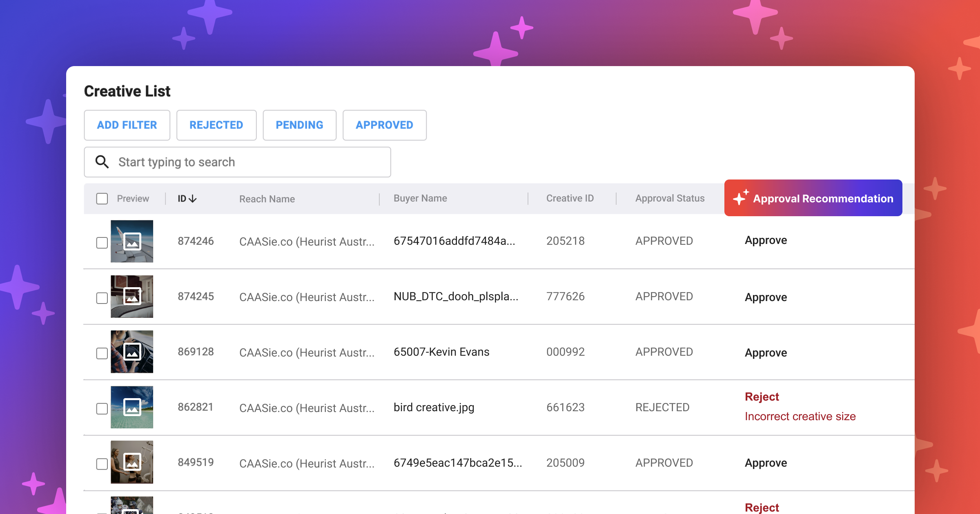Click the search magnifier icon

(102, 162)
